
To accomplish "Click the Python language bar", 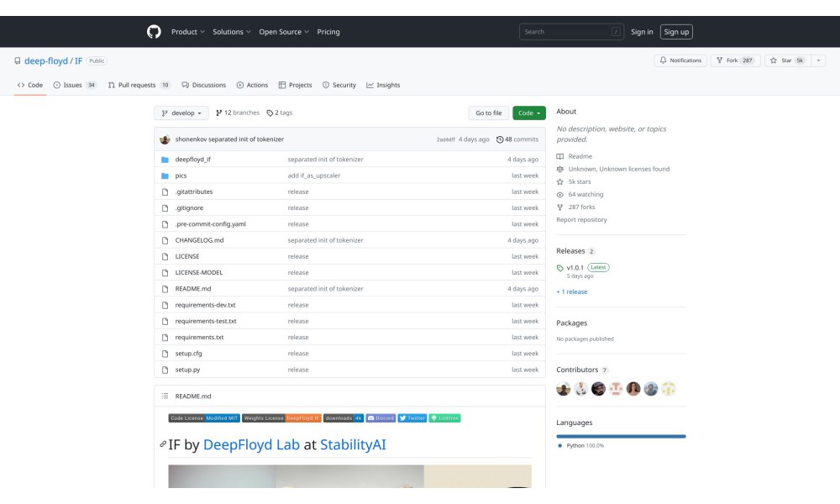I will tap(621, 437).
